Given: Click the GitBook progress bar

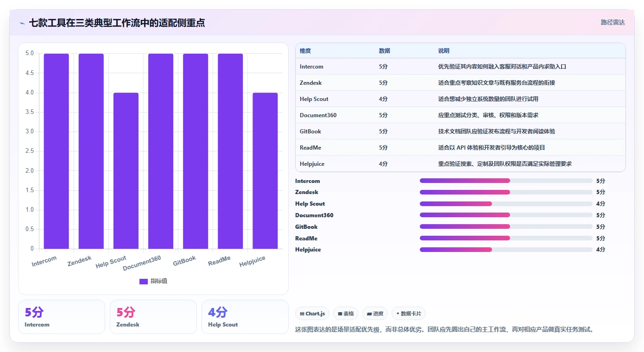Looking at the screenshot, I should click(506, 226).
